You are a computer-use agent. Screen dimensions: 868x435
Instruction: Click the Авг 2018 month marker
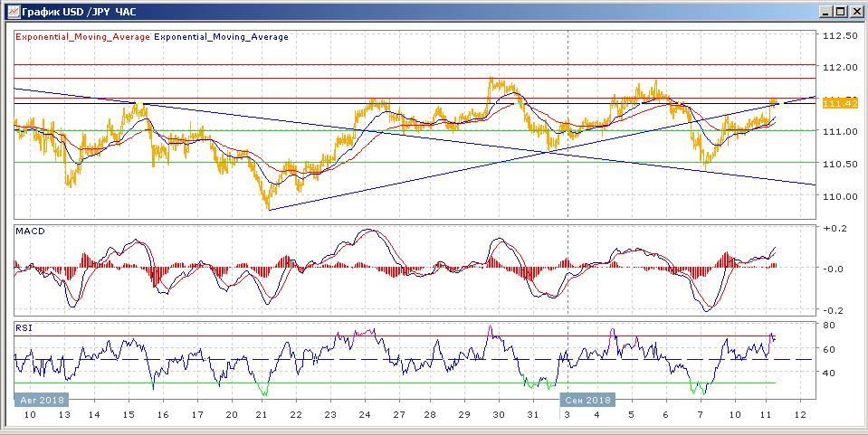(x=41, y=399)
